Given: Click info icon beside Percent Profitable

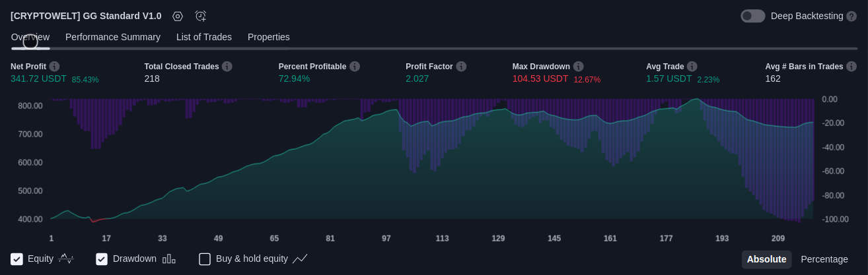Looking at the screenshot, I should (x=355, y=67).
